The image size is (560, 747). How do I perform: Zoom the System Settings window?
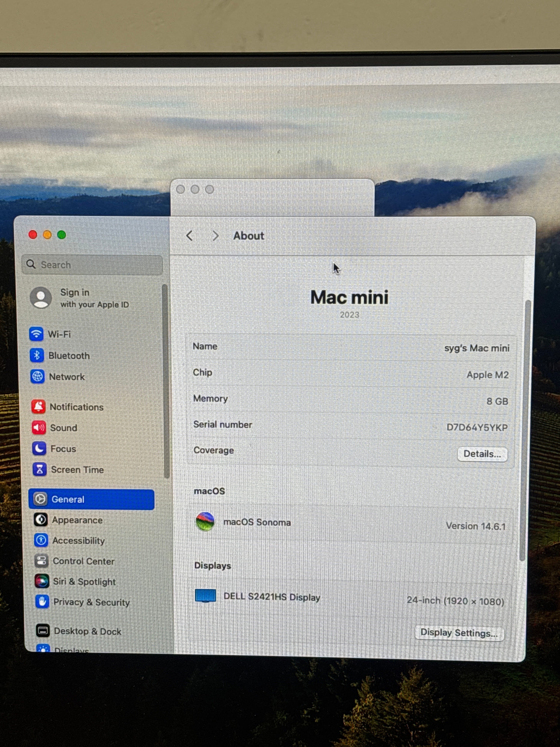click(62, 235)
